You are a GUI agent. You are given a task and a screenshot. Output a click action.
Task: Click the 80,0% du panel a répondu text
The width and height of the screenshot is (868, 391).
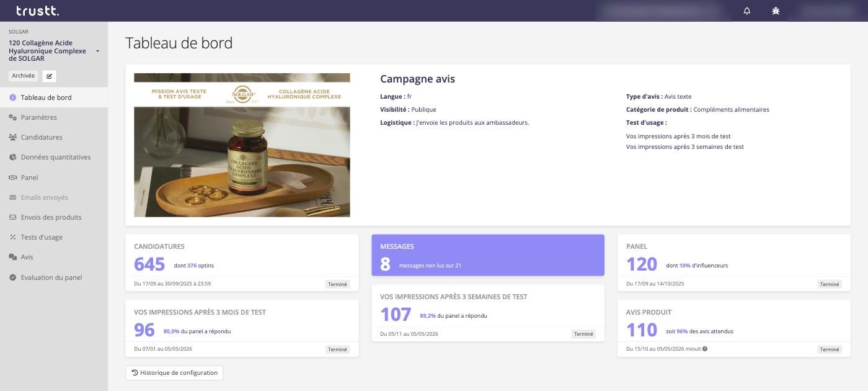pos(197,331)
